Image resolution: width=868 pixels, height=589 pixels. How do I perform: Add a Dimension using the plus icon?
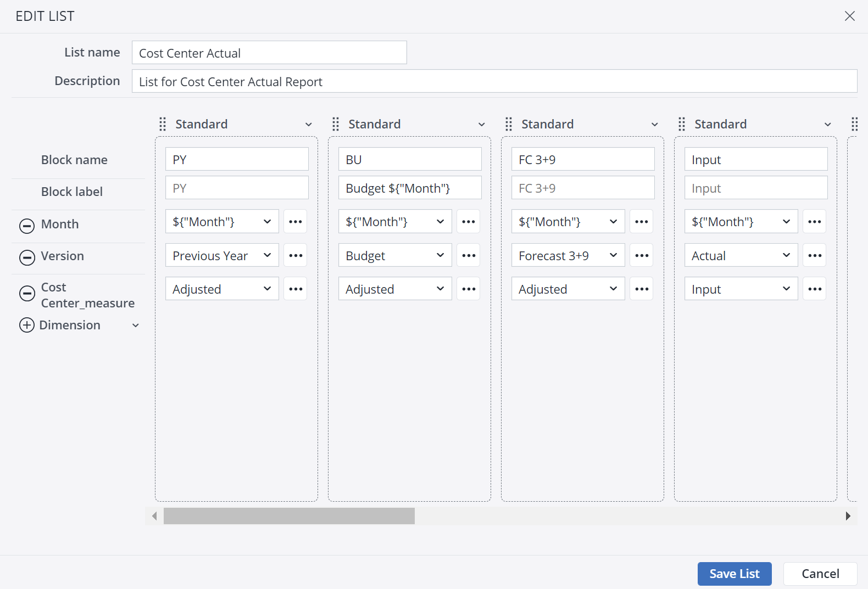[x=27, y=325]
